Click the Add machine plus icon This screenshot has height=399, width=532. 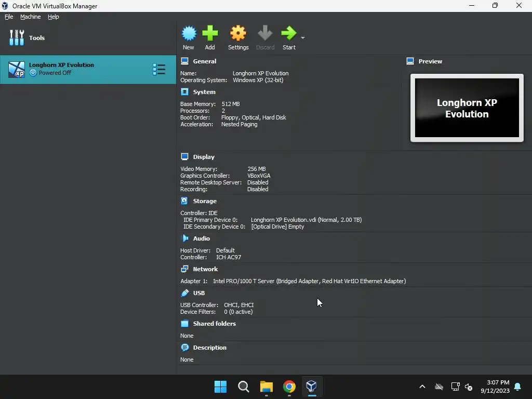(210, 33)
